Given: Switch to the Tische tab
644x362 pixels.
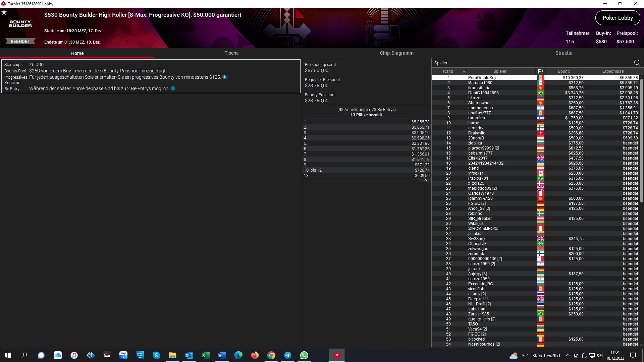Looking at the screenshot, I should 231,53.
